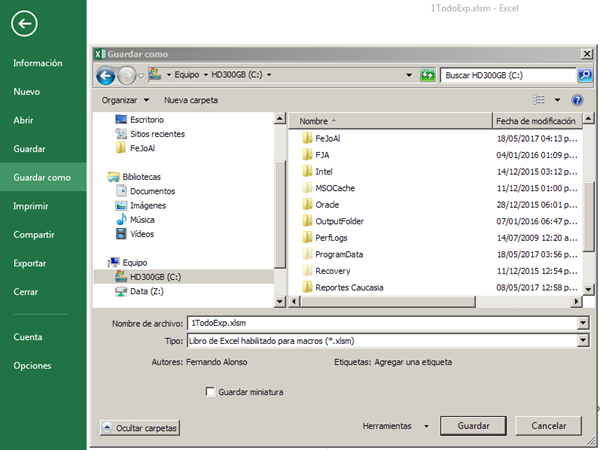The height and width of the screenshot is (450, 600).
Task: Enable the Guardar miniatura checkbox
Action: tap(210, 392)
